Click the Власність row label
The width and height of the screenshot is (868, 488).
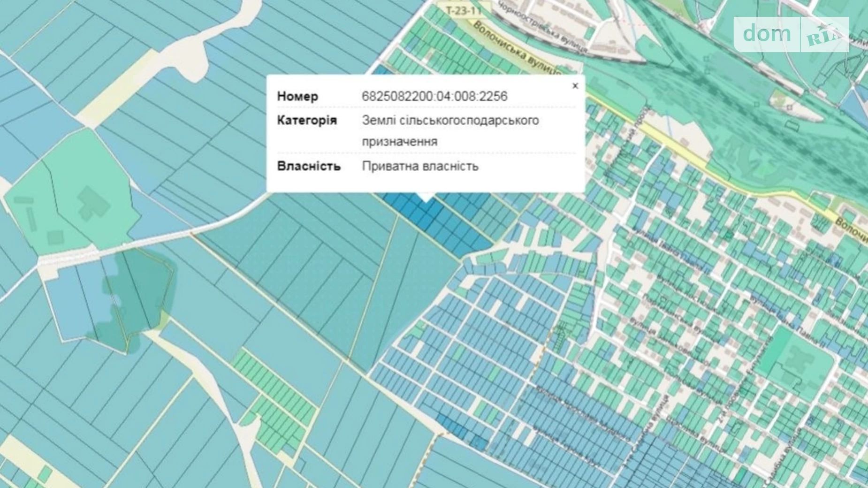[309, 166]
